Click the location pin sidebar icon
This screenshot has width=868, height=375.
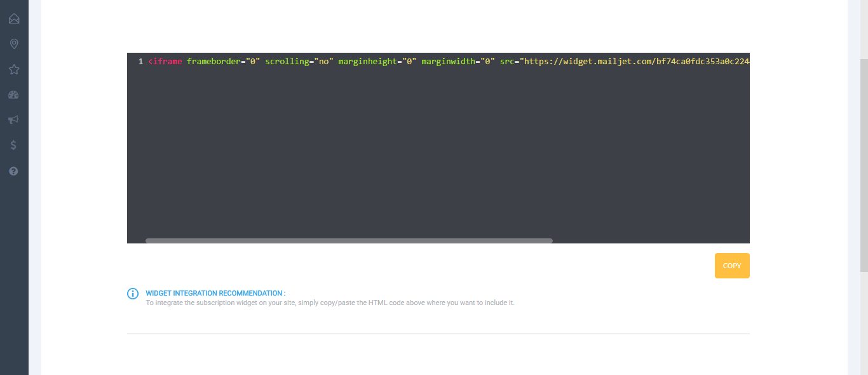14,44
